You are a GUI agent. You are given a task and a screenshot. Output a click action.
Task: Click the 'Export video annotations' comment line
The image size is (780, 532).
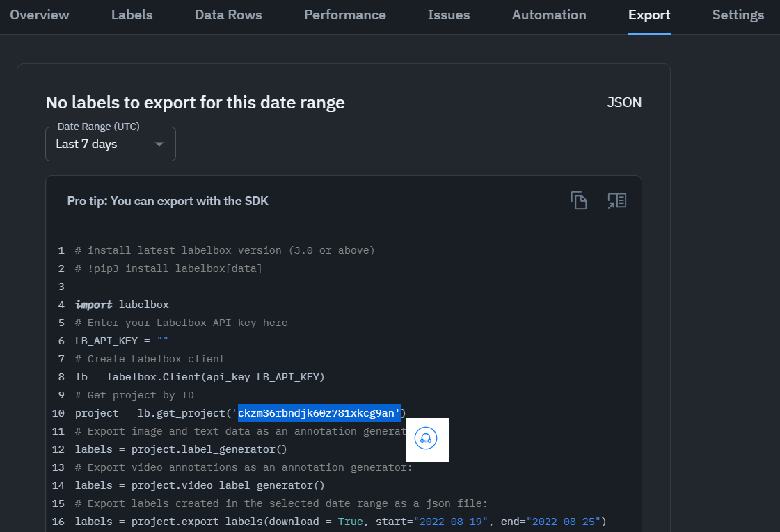click(x=244, y=467)
